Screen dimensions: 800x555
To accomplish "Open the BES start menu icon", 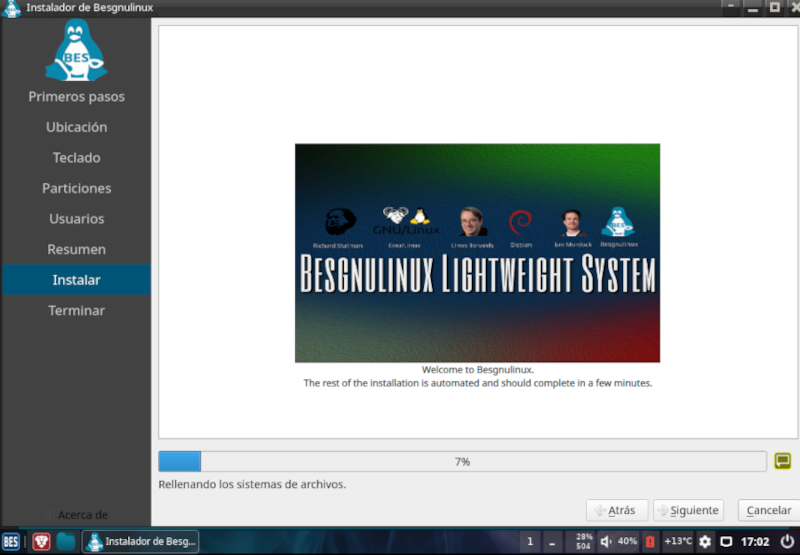I will tap(11, 542).
